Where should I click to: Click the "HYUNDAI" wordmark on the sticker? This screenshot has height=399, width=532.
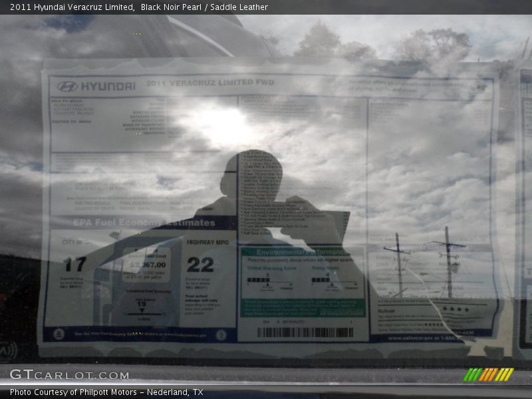(108, 86)
